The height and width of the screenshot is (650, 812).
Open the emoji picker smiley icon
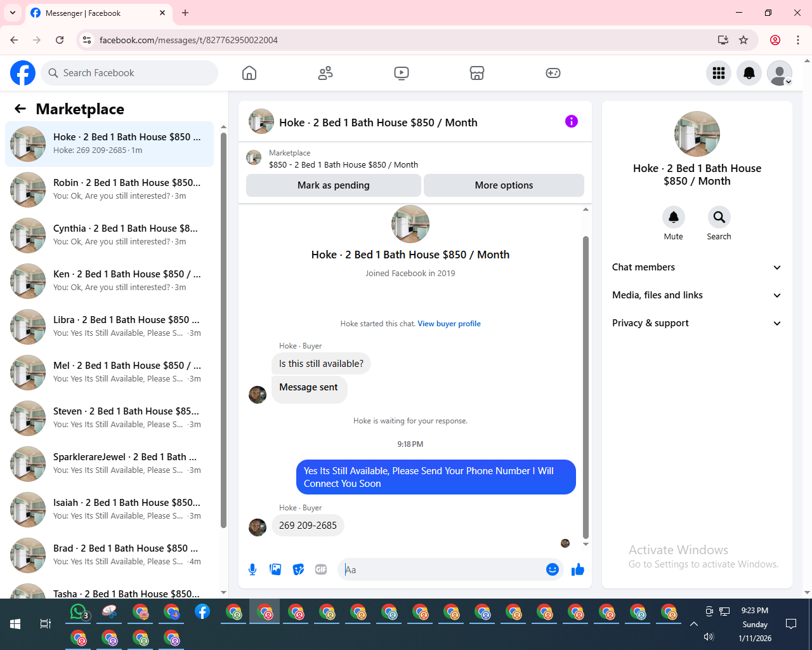(553, 569)
